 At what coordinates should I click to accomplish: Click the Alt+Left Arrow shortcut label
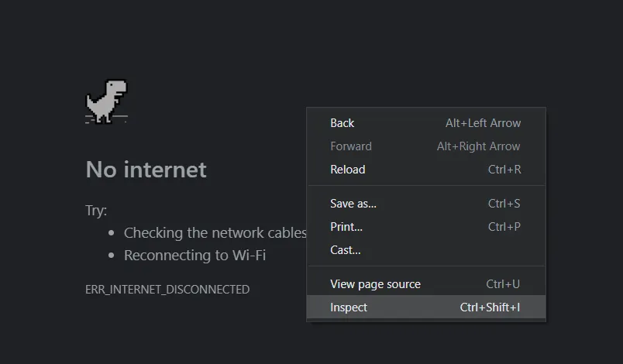[x=483, y=123]
